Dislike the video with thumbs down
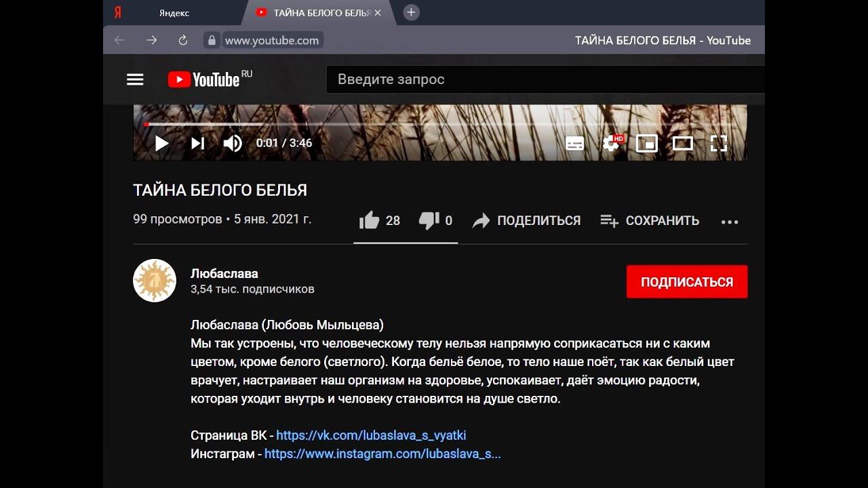Screen dimensions: 868x488 (x=435, y=220)
